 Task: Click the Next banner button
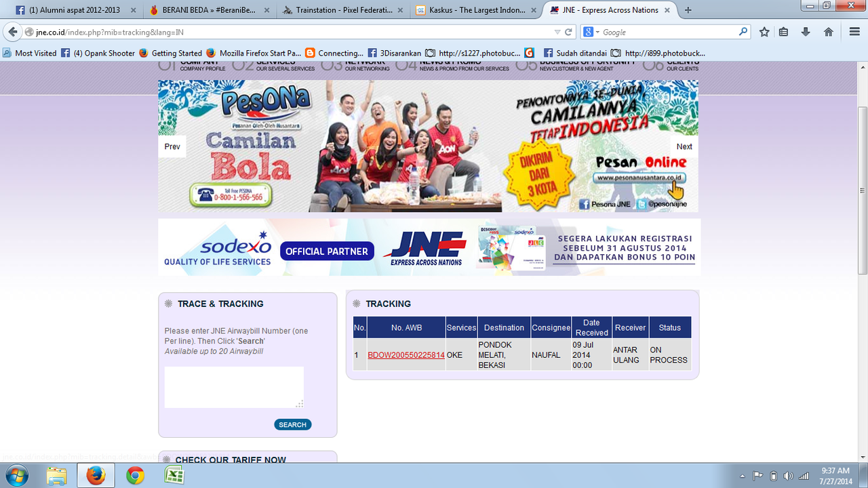coord(684,146)
